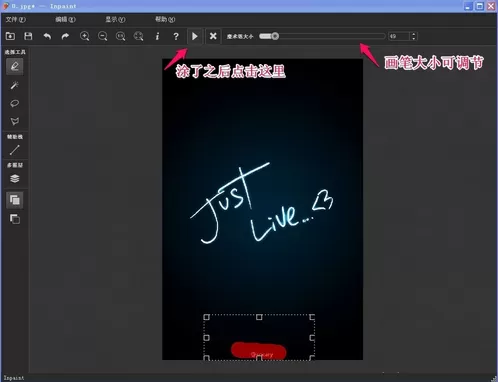This screenshot has height=382, width=498.
Task: Minimize the Inpaint window
Action: tap(468, 6)
